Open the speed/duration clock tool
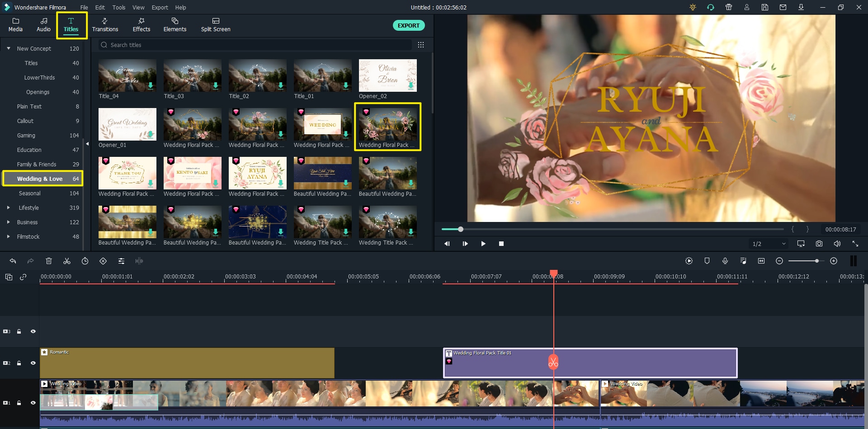Image resolution: width=868 pixels, height=429 pixels. 85,261
